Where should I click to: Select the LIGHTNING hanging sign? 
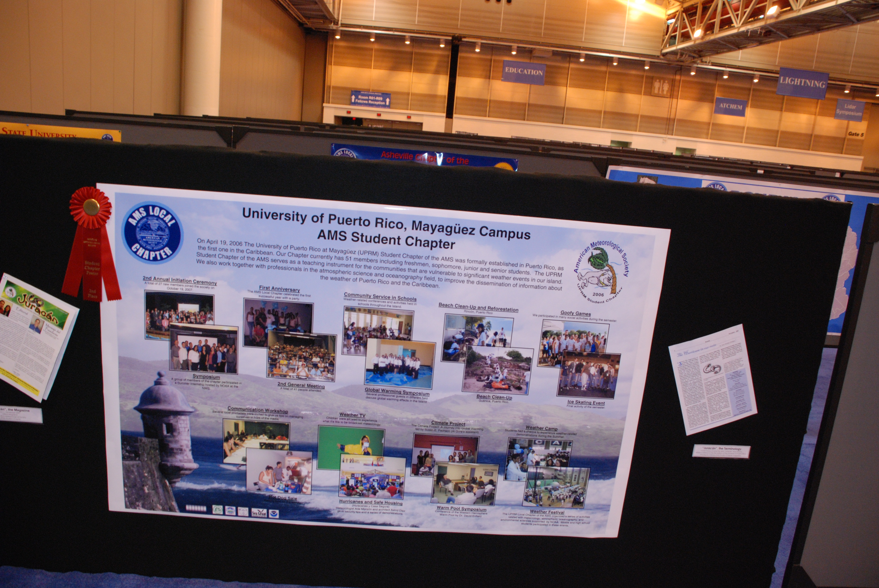click(802, 83)
